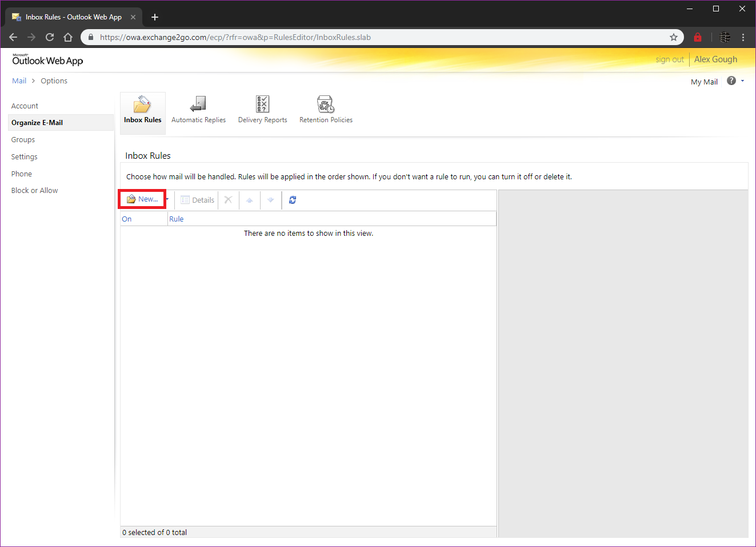Select the Inbox Rules - Outlook Web App tab

(x=73, y=17)
